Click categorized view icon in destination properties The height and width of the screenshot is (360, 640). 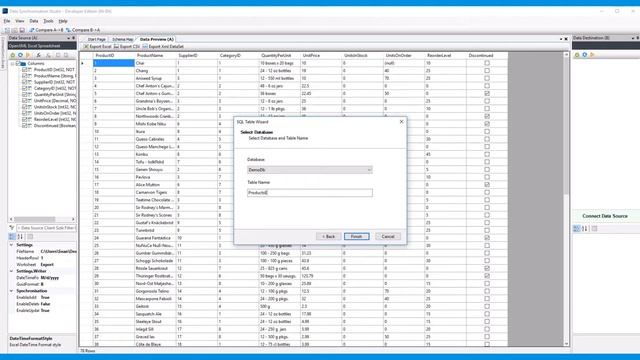(x=577, y=229)
